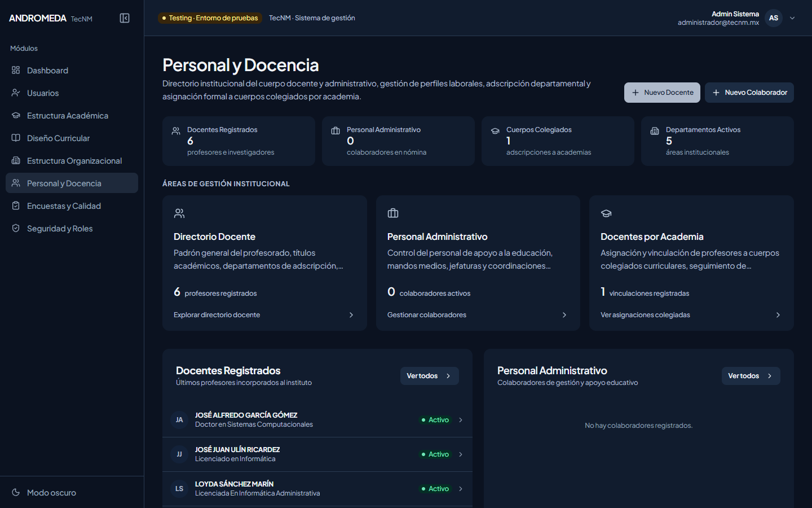812x508 pixels.
Task: Click the Explorar directorio docente arrow
Action: tap(351, 315)
